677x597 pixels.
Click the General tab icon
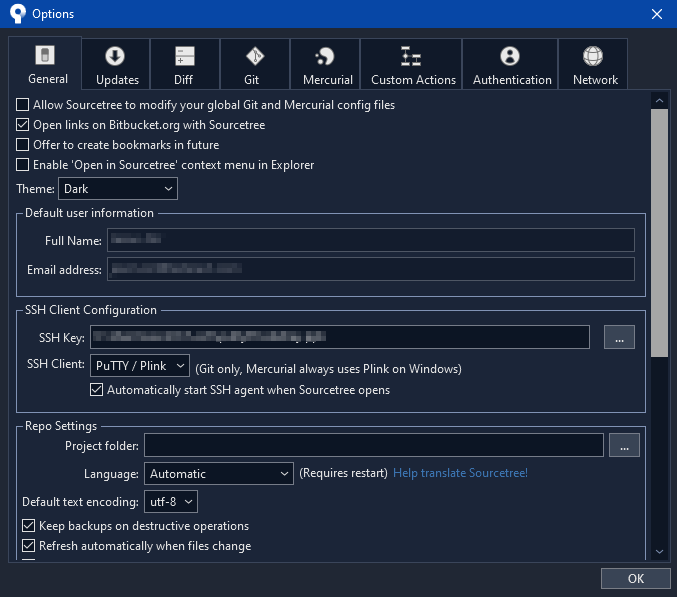45,55
